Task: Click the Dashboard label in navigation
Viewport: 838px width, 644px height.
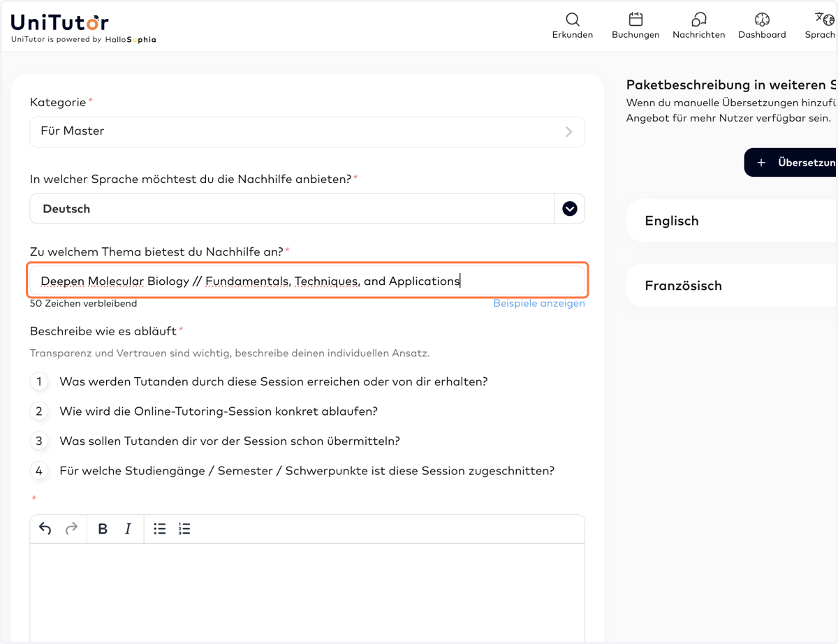Action: (x=762, y=35)
